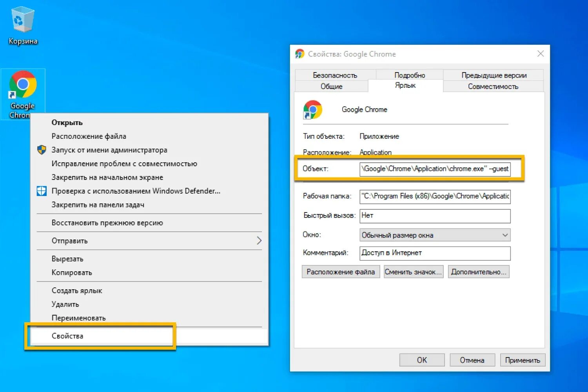
Task: Click the Chrome icon in the properties title bar
Action: (300, 54)
